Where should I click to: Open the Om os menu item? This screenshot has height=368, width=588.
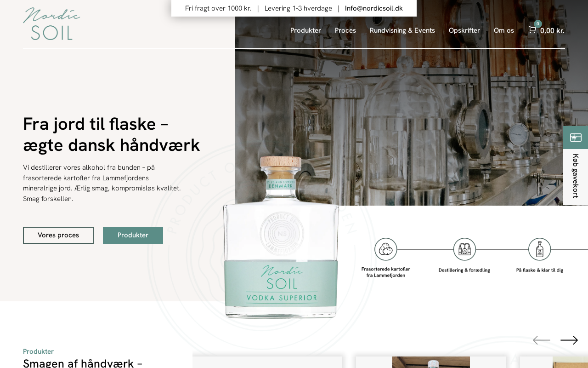point(504,30)
